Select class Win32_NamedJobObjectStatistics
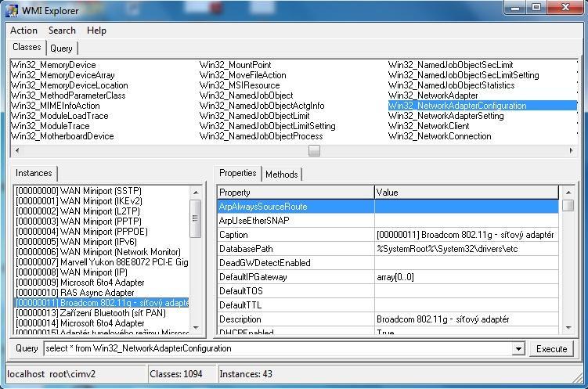The width and height of the screenshot is (588, 389). point(451,85)
